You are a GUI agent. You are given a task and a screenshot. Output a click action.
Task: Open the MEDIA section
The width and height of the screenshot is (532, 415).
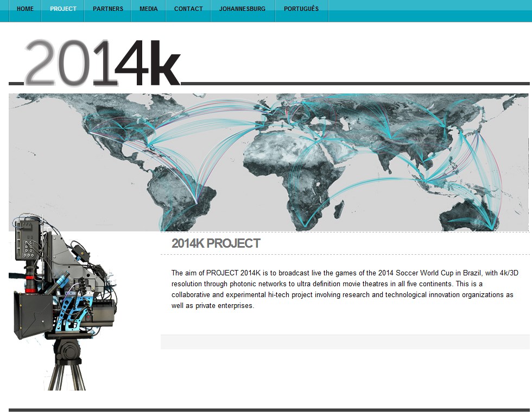point(148,9)
